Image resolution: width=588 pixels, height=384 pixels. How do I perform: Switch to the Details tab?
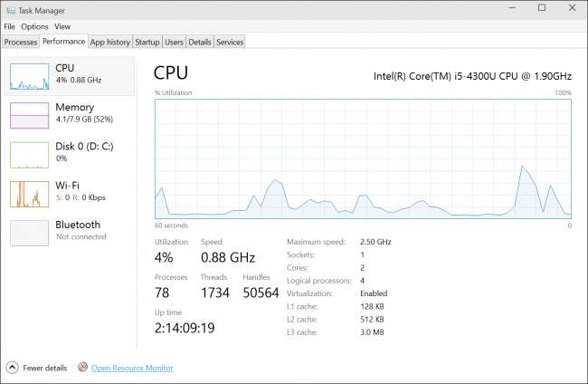(x=200, y=42)
